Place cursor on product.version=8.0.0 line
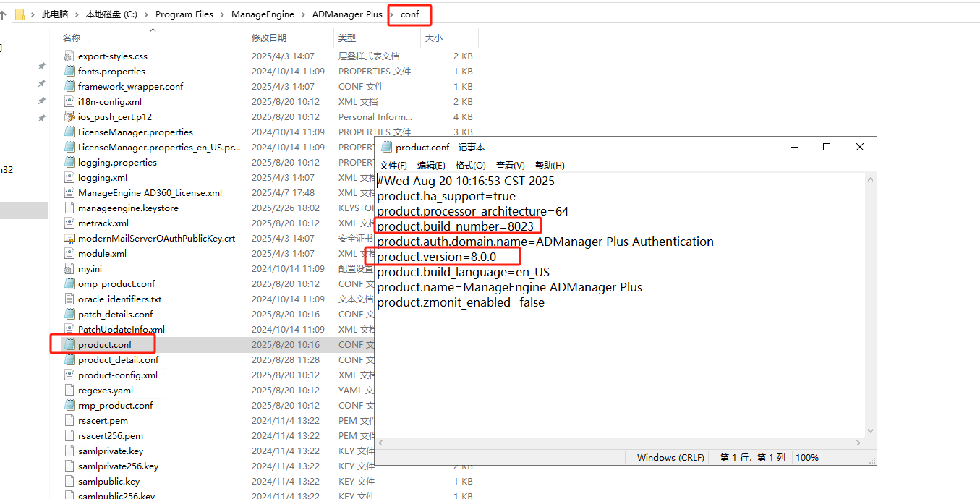Viewport: 980px width, 499px height. (x=436, y=257)
